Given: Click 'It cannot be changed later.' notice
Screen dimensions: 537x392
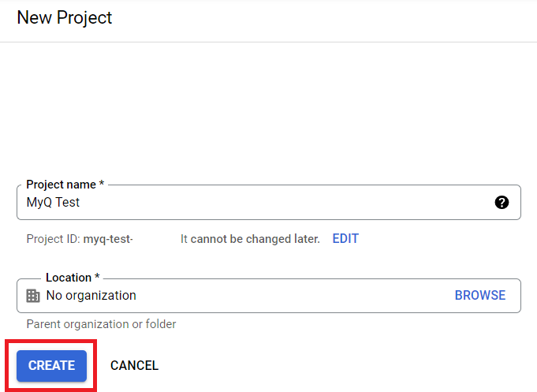Looking at the screenshot, I should point(250,239).
